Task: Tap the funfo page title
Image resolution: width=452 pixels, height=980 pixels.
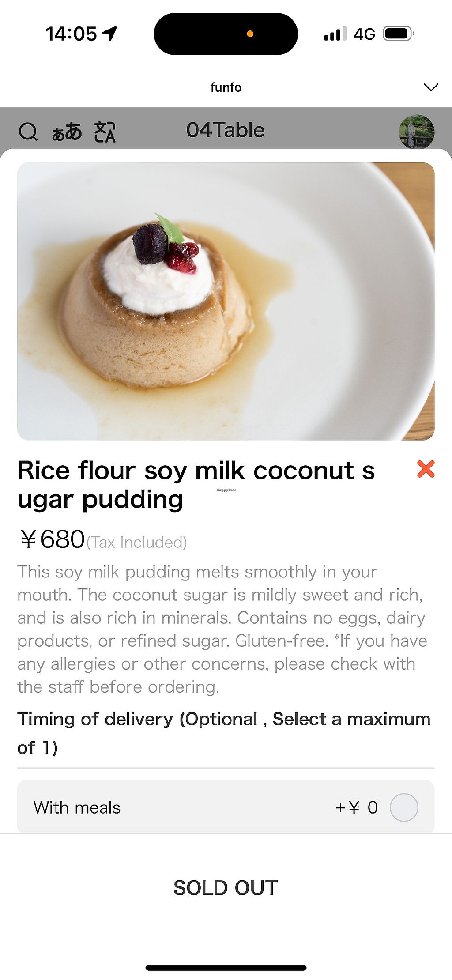Action: click(226, 87)
